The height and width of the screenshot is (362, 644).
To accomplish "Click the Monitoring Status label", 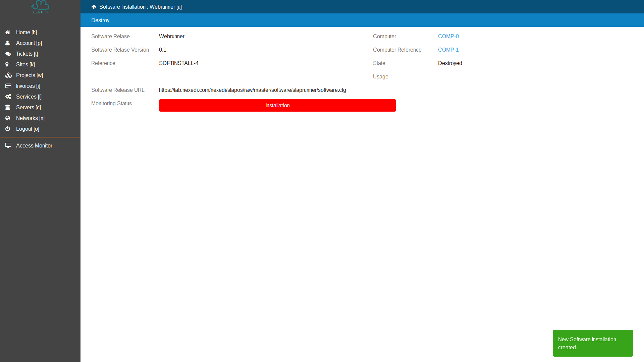I will pyautogui.click(x=111, y=103).
